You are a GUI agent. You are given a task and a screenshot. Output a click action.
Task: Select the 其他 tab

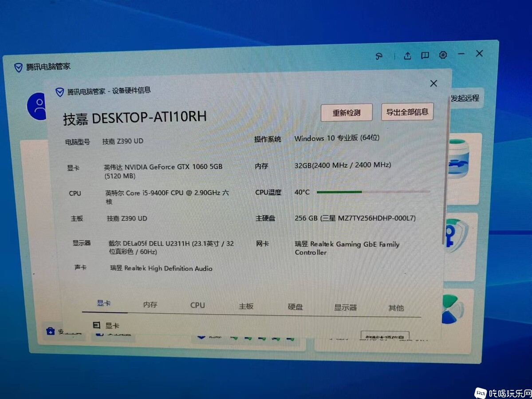[396, 308]
